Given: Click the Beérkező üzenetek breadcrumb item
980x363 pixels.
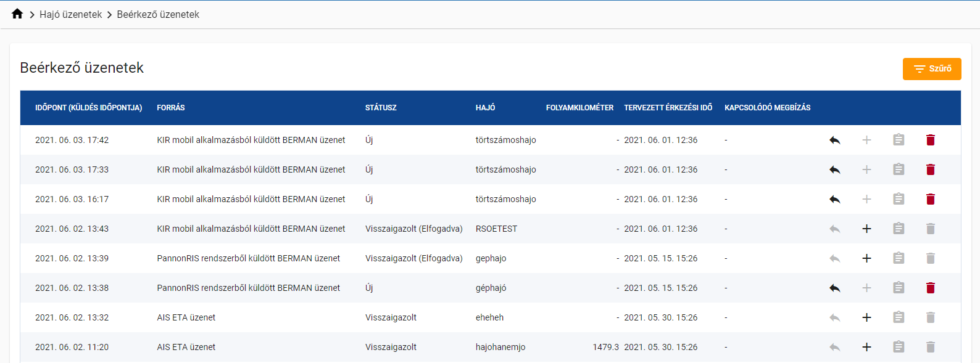Looking at the screenshot, I should (x=158, y=14).
